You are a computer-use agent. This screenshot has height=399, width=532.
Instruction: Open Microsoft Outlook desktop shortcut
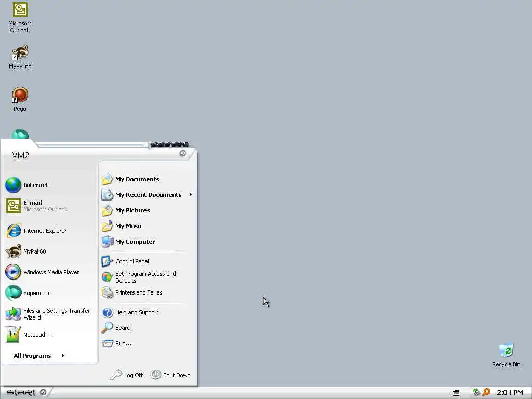pyautogui.click(x=20, y=17)
